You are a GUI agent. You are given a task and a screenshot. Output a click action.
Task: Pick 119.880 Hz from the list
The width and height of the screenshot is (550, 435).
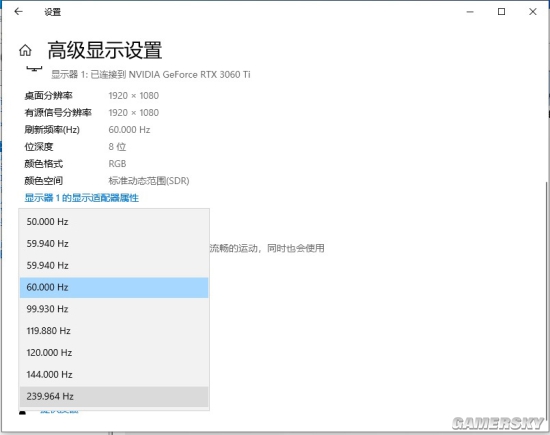(114, 331)
